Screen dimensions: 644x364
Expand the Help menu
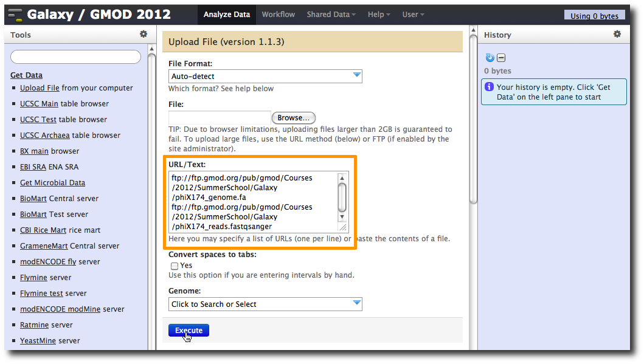tap(379, 15)
